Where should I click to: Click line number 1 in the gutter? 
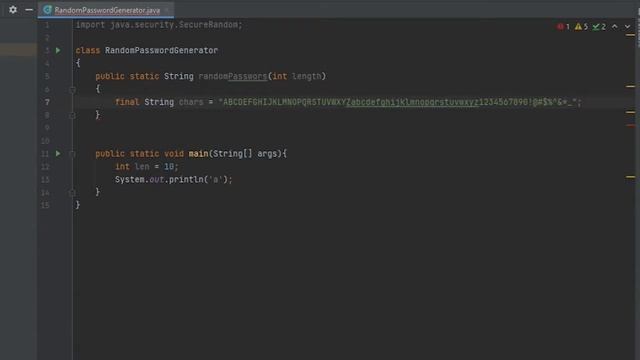pyautogui.click(x=47, y=25)
